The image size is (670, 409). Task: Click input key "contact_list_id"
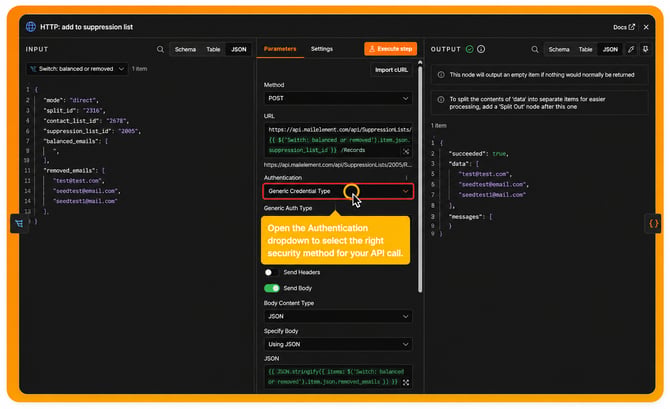[x=72, y=121]
